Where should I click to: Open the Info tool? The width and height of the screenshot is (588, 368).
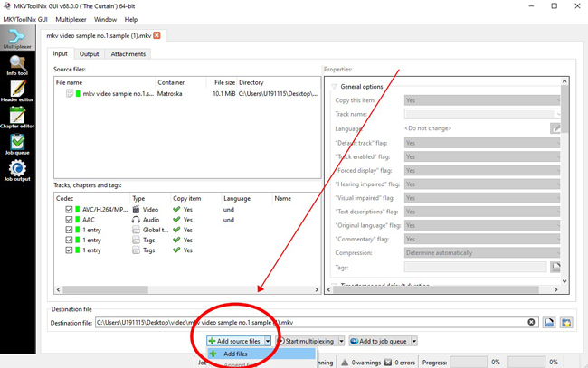pyautogui.click(x=17, y=65)
